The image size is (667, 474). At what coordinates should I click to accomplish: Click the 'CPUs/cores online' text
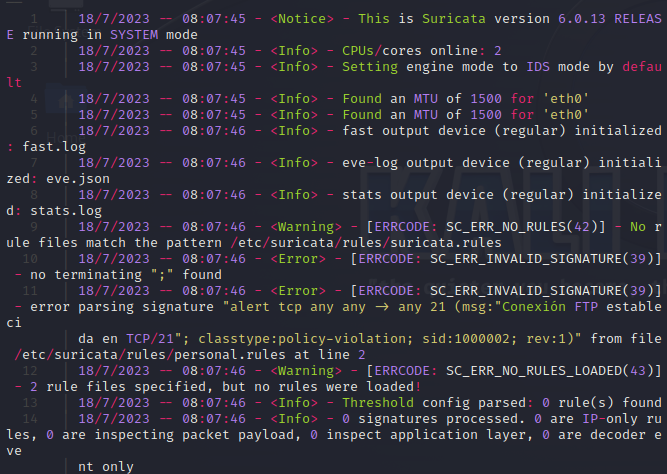(x=410, y=51)
